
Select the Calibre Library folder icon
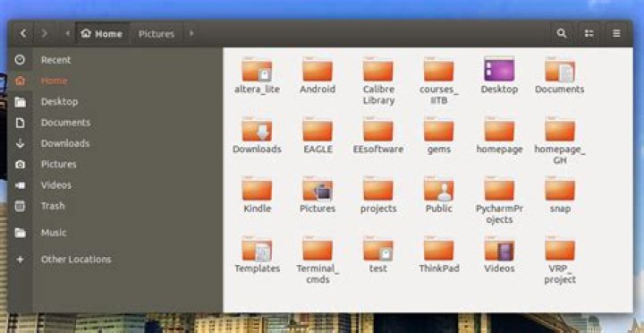(378, 69)
